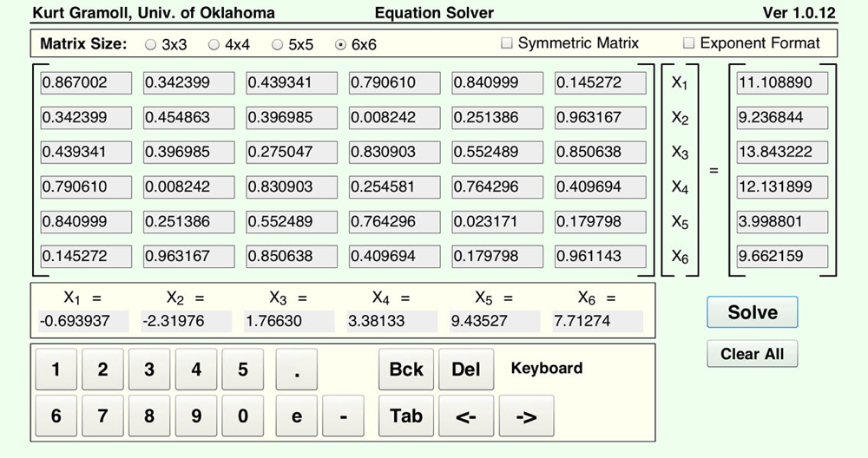This screenshot has height=458, width=868.
Task: Click X6 result value 7.71274
Action: coord(598,321)
